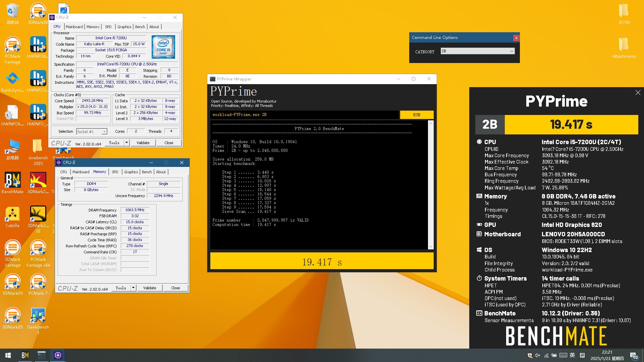Click Validate in the upper CPU-Z window
Viewport: 644px width, 362px height.
[x=143, y=143]
